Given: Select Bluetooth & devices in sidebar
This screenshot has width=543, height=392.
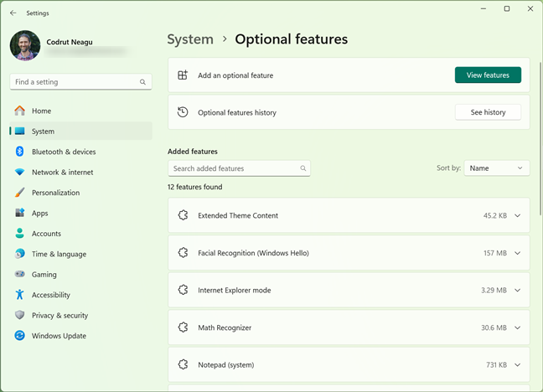Looking at the screenshot, I should pos(80,152).
